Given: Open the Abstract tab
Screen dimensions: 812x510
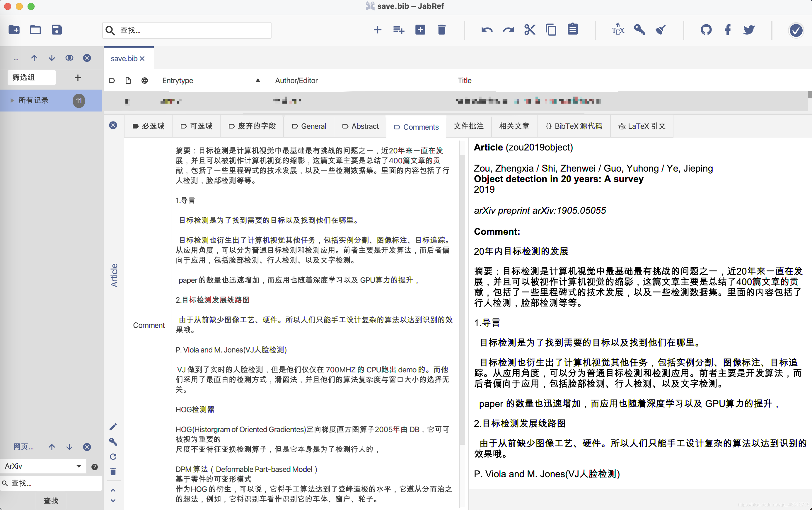Looking at the screenshot, I should pos(361,126).
